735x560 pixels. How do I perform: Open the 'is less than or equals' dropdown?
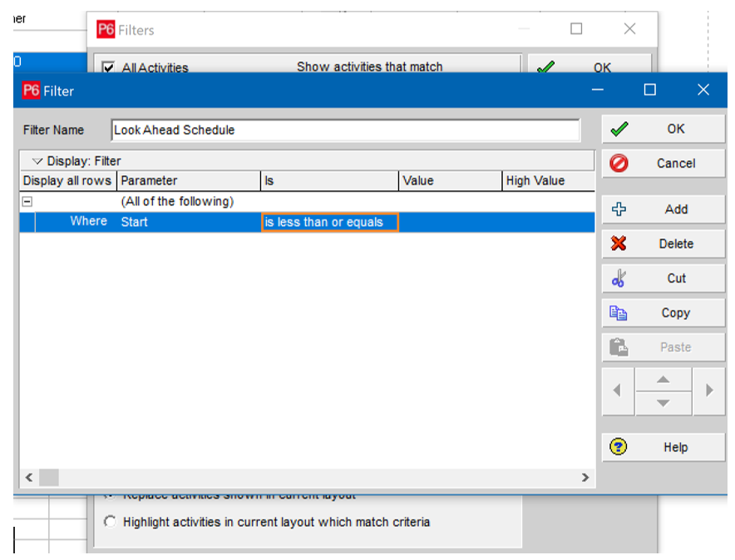(330, 222)
